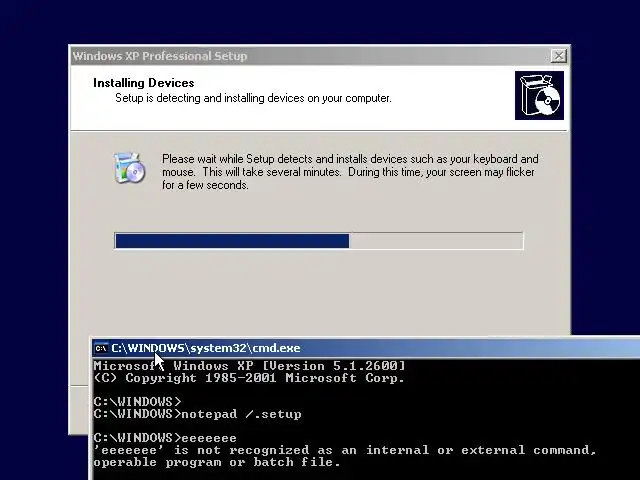The width and height of the screenshot is (640, 480).
Task: Click the device installation progress bar
Action: click(319, 241)
